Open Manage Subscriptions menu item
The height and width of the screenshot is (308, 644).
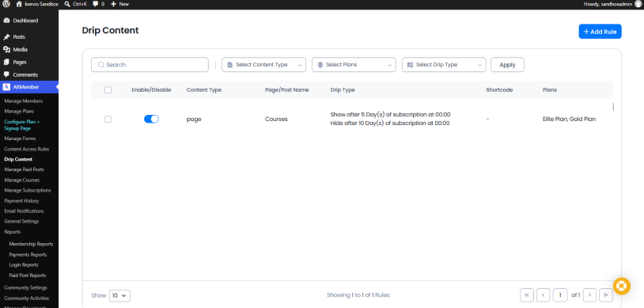(28, 190)
